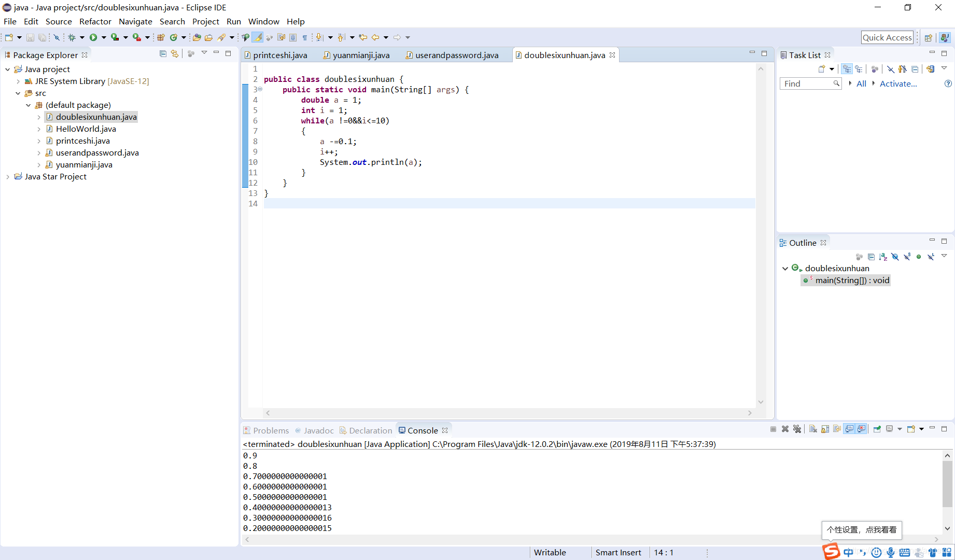Jump to Last Edit Location icon
The image size is (955, 560).
pyautogui.click(x=363, y=37)
